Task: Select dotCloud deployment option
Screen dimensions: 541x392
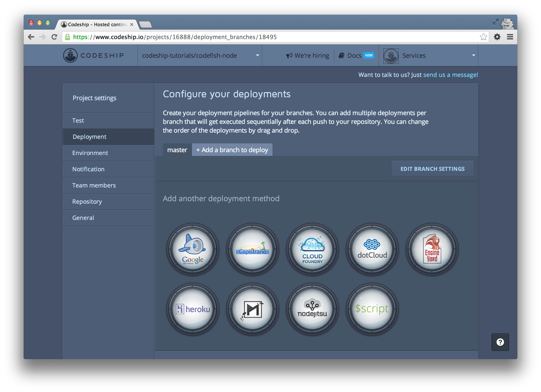Action: (x=372, y=249)
